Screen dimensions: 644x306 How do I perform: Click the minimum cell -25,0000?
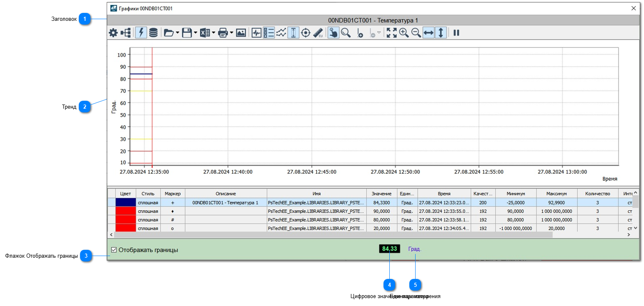click(516, 203)
